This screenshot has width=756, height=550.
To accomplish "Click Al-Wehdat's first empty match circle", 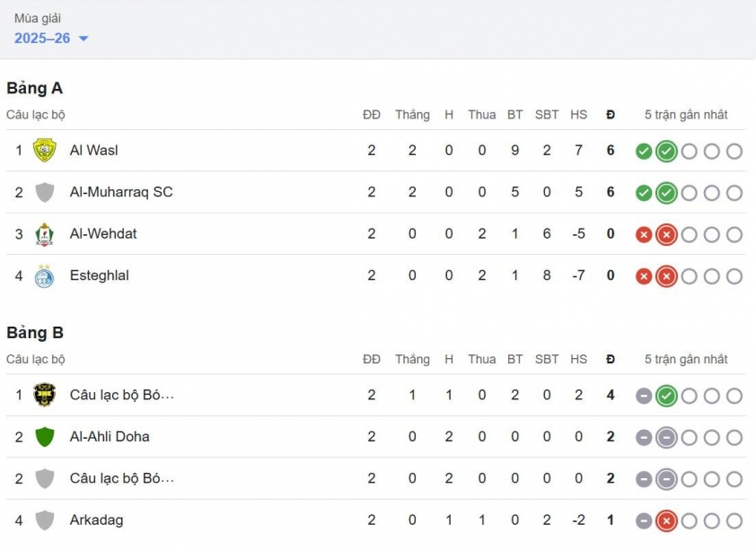I will 689,234.
